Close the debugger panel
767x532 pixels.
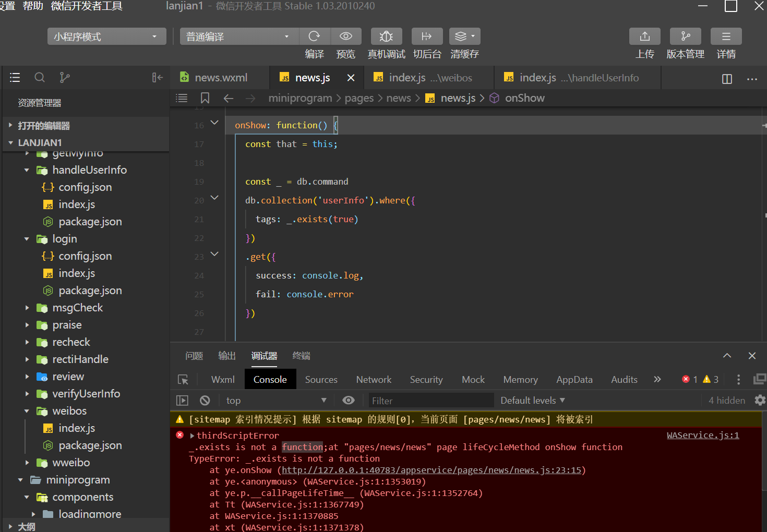tap(752, 356)
